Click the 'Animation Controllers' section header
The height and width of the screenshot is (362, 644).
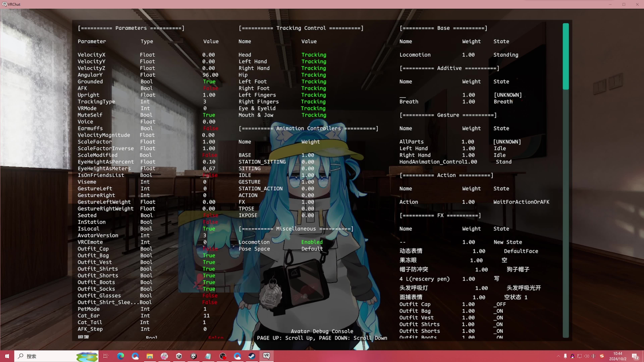pos(309,128)
